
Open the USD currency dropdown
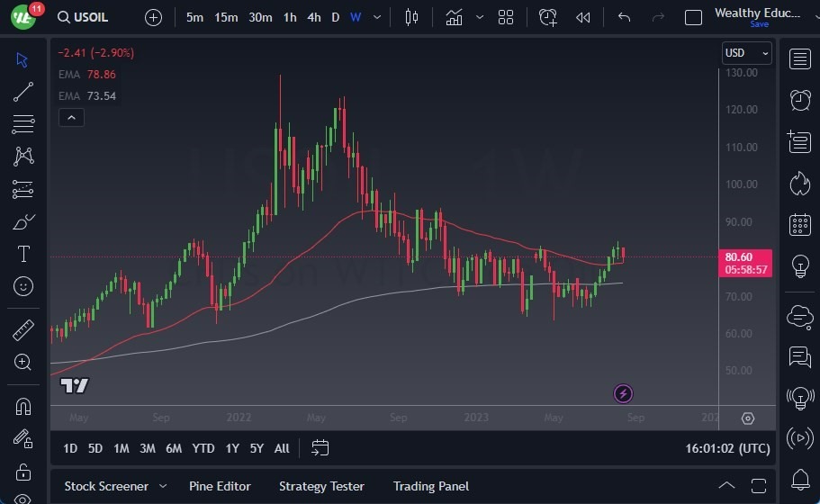coord(746,53)
